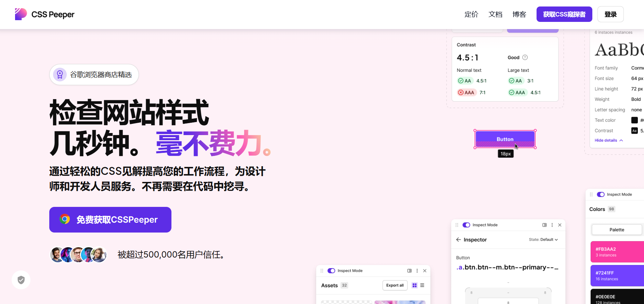Click the Chrome icon in download button
Viewport: 644px width, 304px height.
pyautogui.click(x=65, y=219)
